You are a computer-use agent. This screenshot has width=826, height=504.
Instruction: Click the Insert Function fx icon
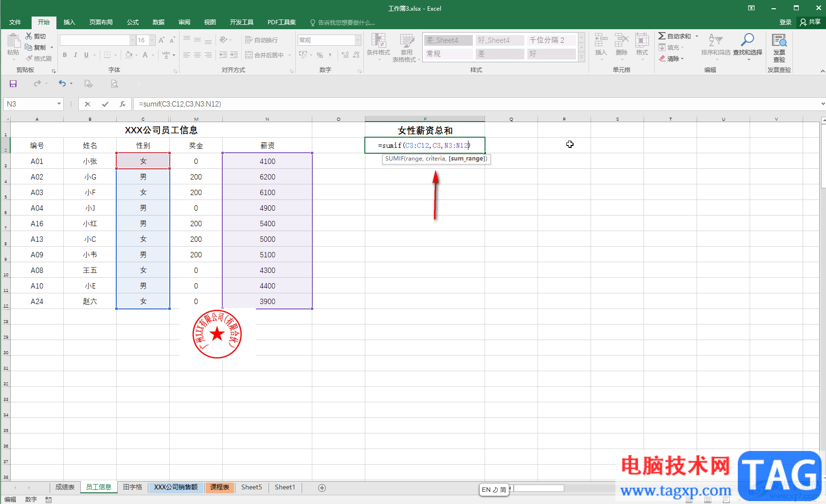coord(123,104)
